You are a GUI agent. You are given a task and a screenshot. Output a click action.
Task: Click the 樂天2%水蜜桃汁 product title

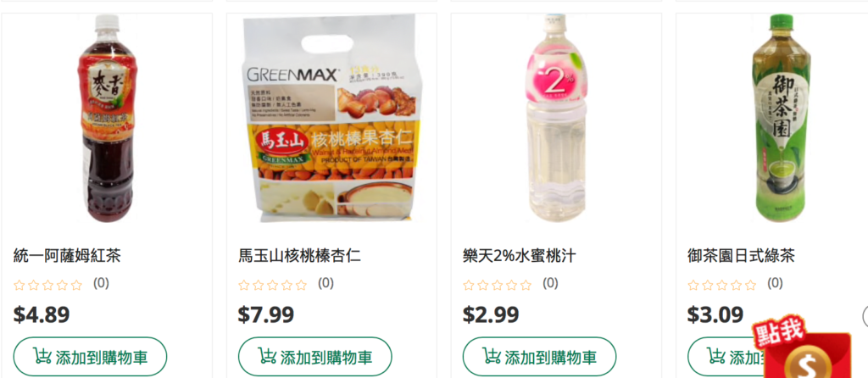coord(520,256)
